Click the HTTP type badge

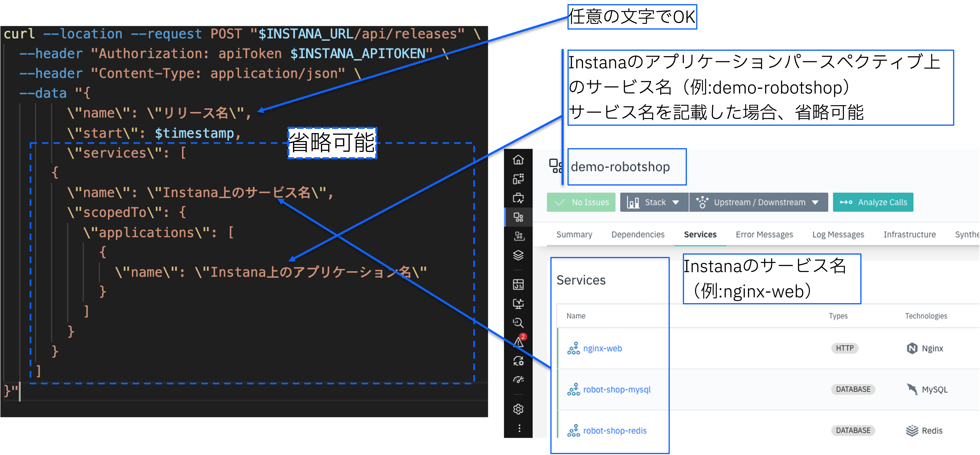845,348
